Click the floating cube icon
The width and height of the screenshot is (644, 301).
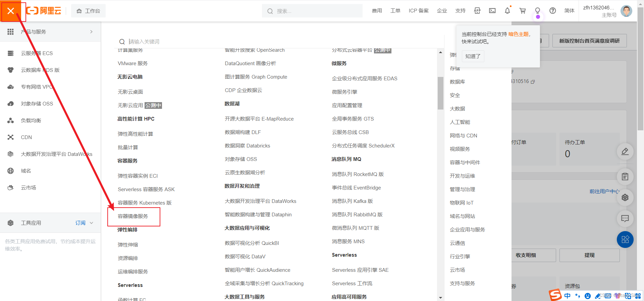(625, 198)
